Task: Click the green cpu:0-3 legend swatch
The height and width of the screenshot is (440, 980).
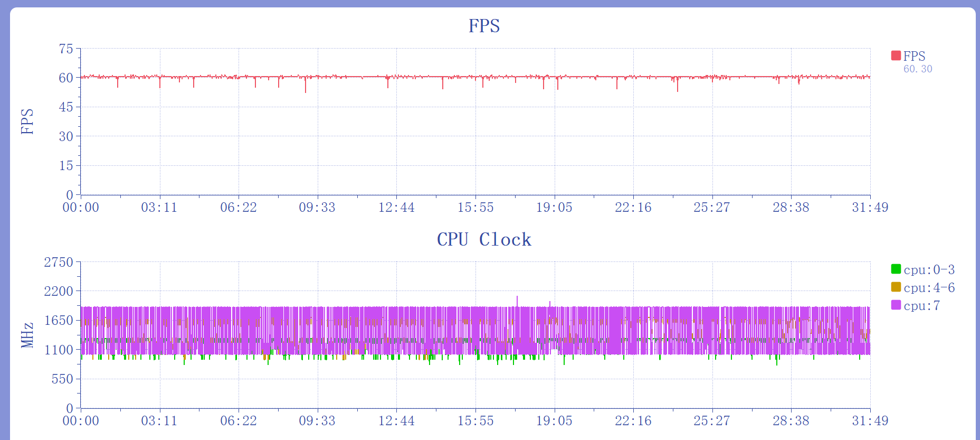Action: pos(896,269)
